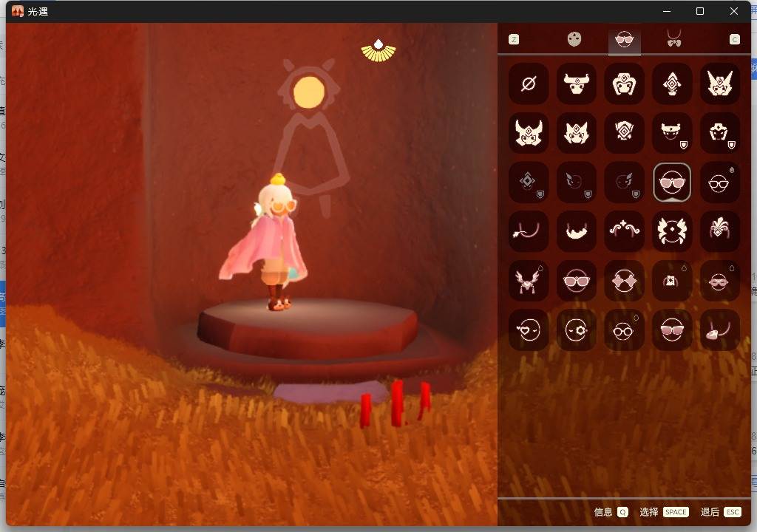Pick the feather plume headpiece with diamond

[x=720, y=231]
